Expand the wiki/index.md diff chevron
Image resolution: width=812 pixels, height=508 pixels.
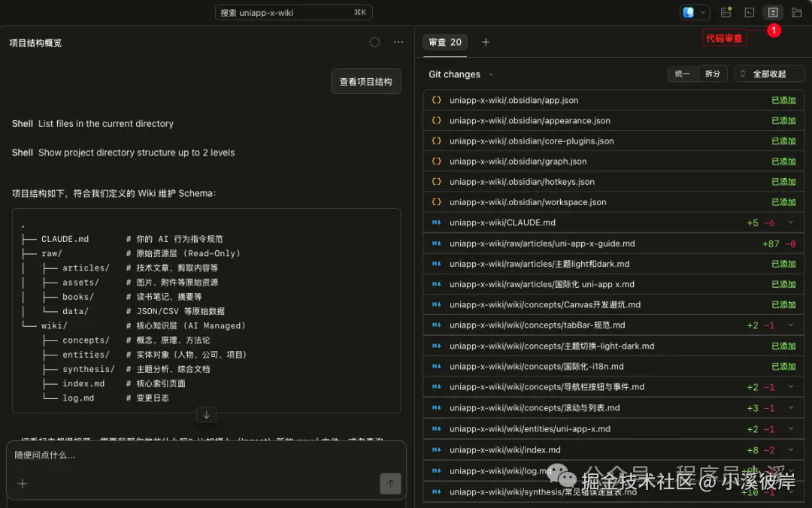coord(791,449)
